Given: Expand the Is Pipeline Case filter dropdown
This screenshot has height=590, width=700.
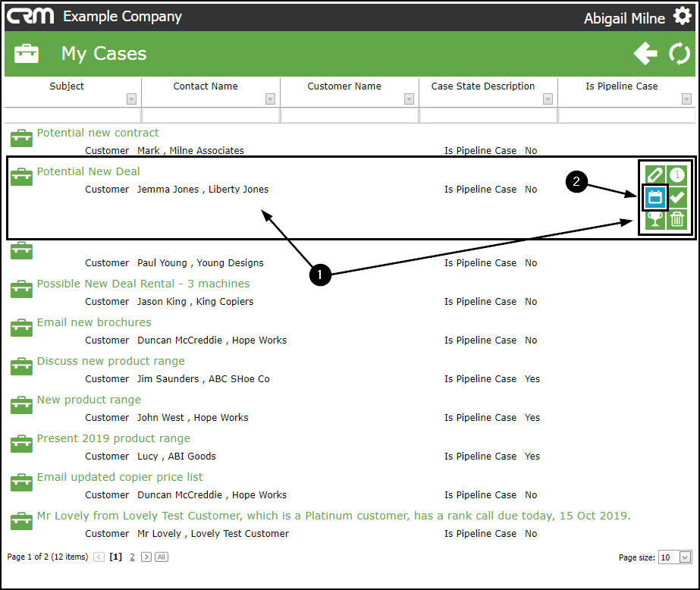Looking at the screenshot, I should [x=686, y=99].
